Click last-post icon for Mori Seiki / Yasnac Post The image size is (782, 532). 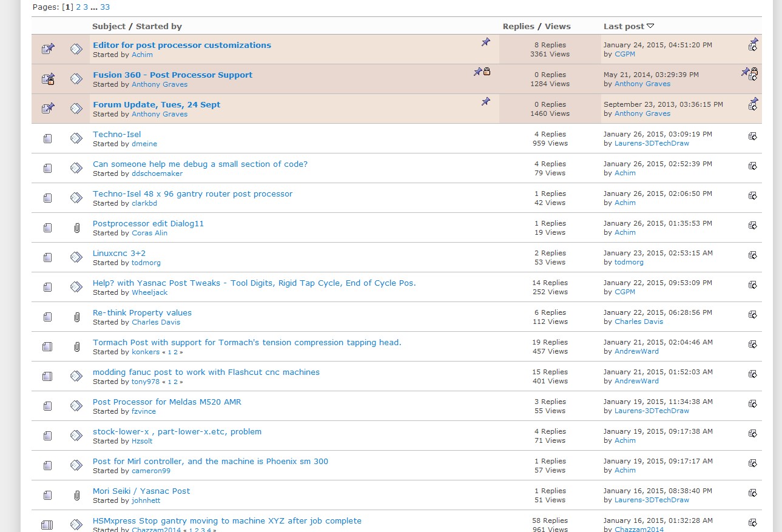[x=753, y=493]
